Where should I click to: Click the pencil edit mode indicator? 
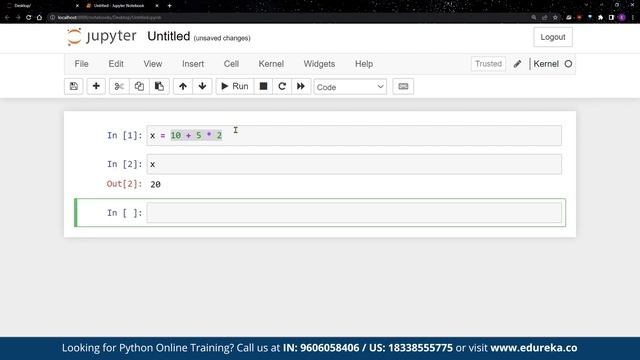(517, 64)
